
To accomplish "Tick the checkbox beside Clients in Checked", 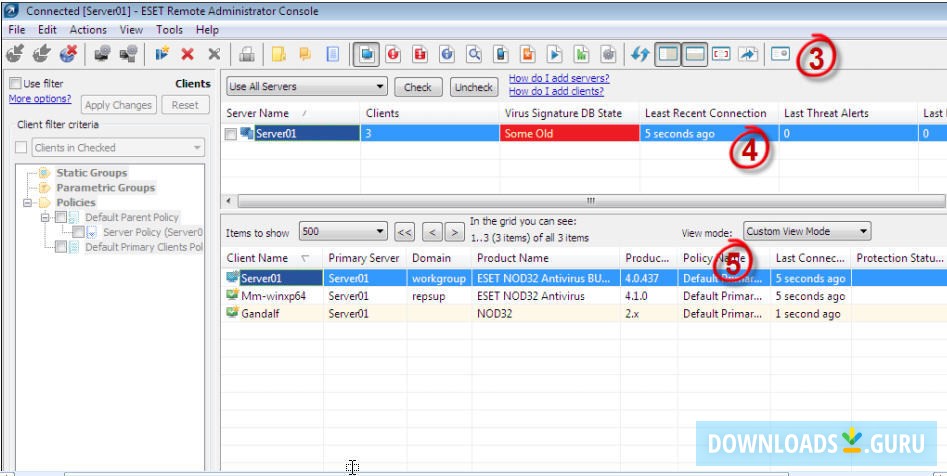I will tap(21, 147).
